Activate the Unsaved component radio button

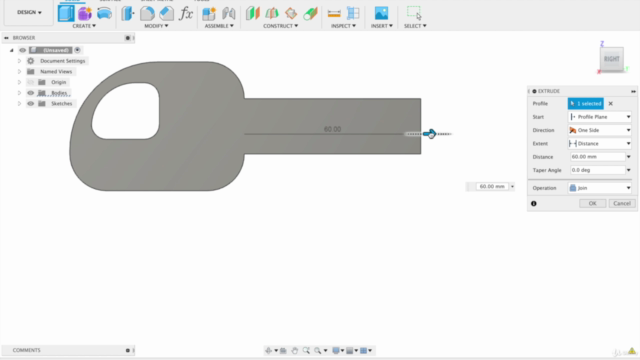pyautogui.click(x=78, y=50)
